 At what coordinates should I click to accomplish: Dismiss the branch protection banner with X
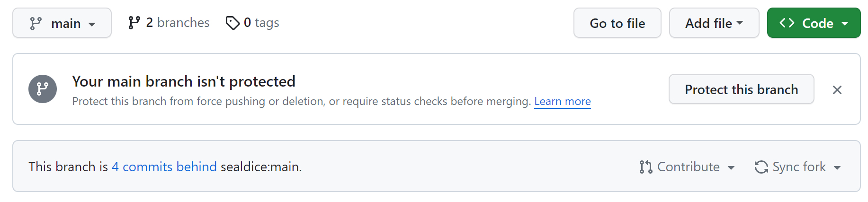pos(837,90)
